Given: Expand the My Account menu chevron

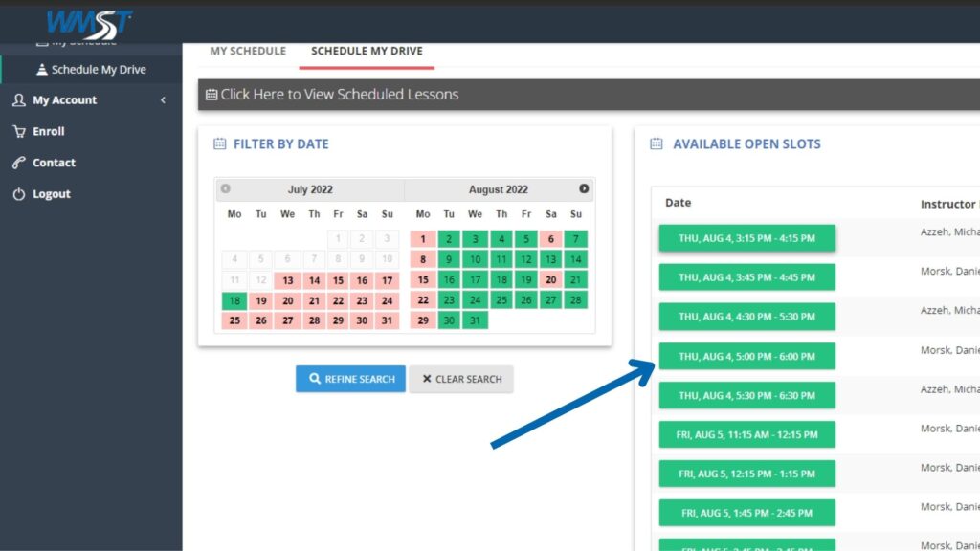Looking at the screenshot, I should 163,100.
